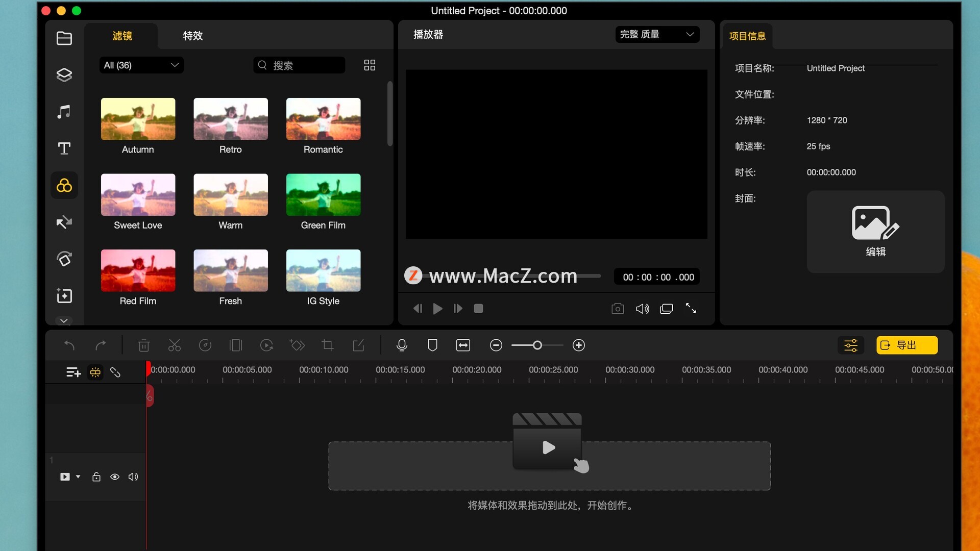Stop playback in the player
The image size is (980, 551).
[478, 309]
